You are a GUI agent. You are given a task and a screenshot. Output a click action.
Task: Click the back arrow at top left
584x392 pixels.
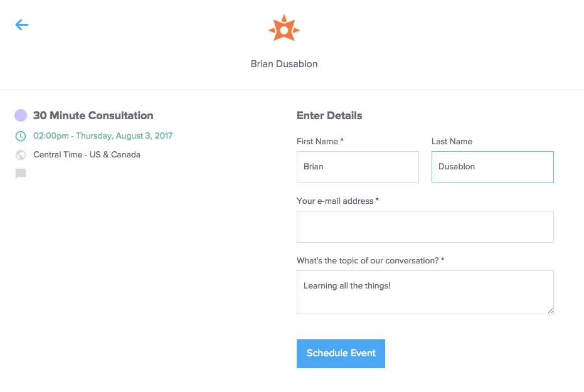click(22, 24)
